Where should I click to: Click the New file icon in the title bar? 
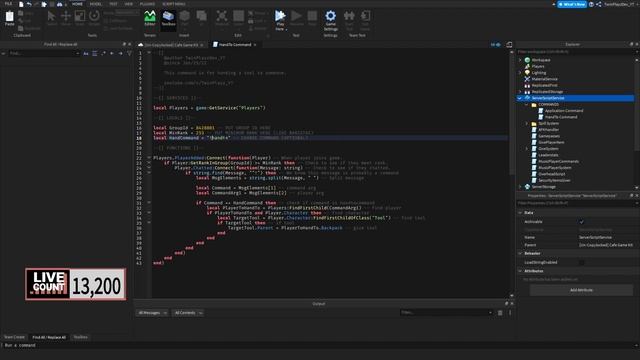pos(21,4)
